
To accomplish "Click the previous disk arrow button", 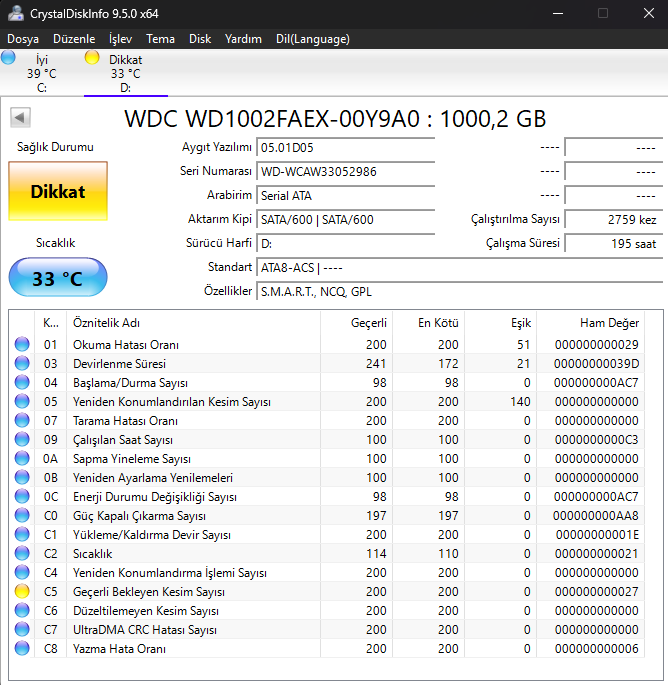I will pyautogui.click(x=20, y=118).
